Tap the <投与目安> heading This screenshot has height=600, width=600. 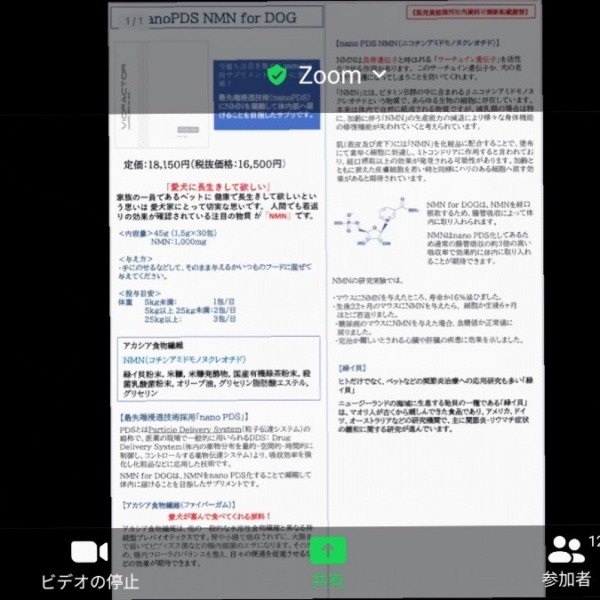(139, 293)
